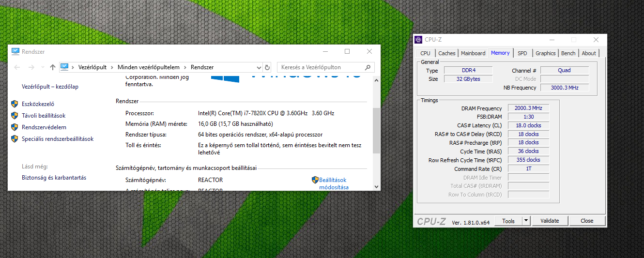Minimize the CPU-Z window
644x258 pixels.
(x=552, y=40)
